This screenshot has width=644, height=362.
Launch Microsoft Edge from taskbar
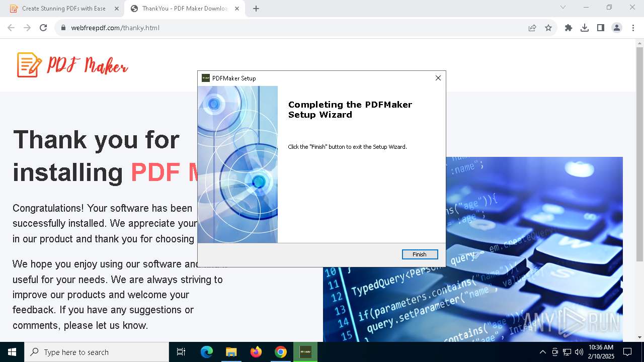pyautogui.click(x=207, y=352)
